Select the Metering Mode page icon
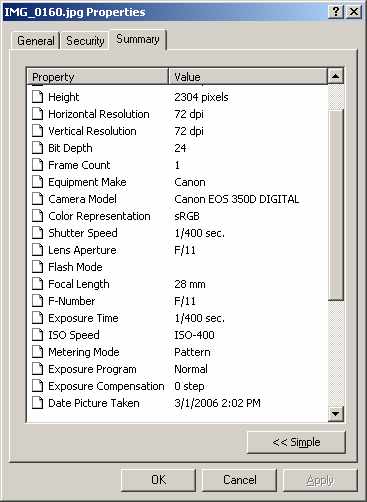Image resolution: width=367 pixels, height=502 pixels. pyautogui.click(x=38, y=352)
